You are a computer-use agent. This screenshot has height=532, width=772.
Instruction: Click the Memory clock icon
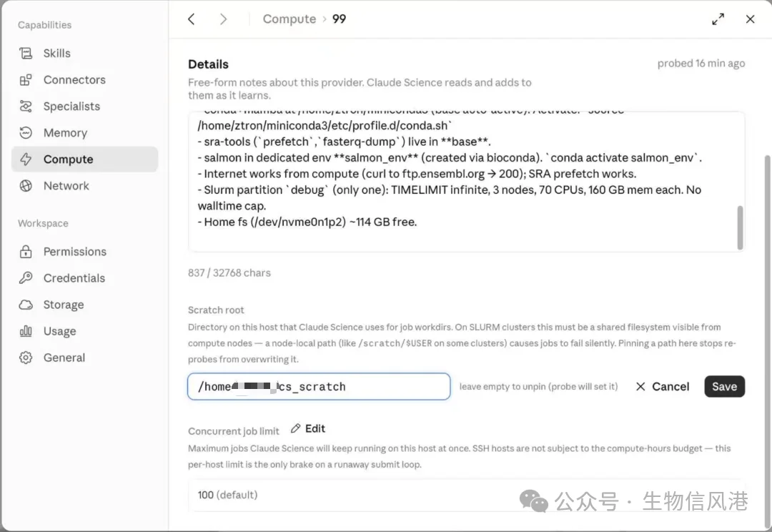click(26, 133)
